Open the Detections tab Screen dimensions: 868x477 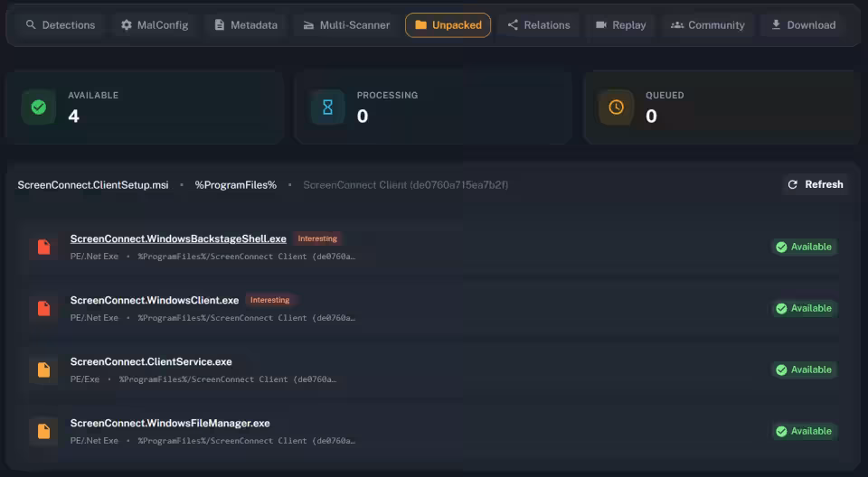(x=61, y=25)
